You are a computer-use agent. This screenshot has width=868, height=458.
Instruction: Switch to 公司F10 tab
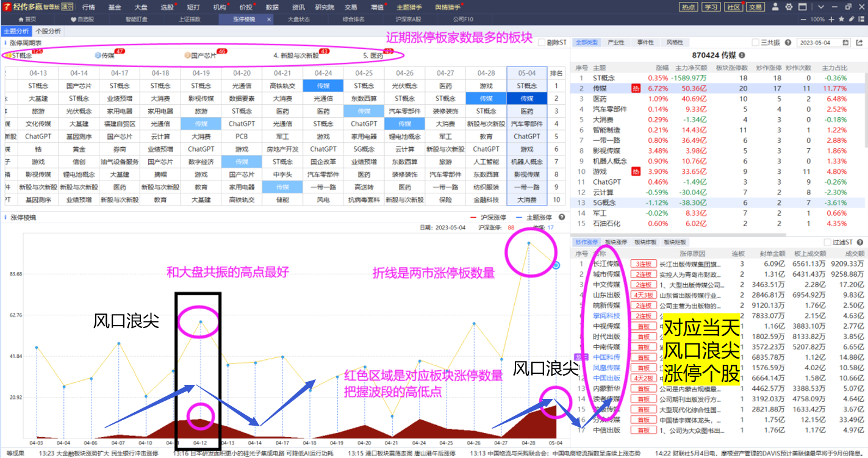[463, 19]
